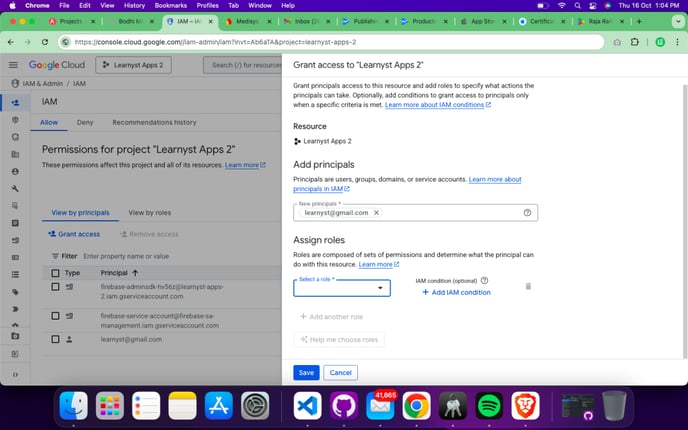Viewport: 688px width, 430px height.
Task: Click the Filter icon above principals table
Action: 56,256
